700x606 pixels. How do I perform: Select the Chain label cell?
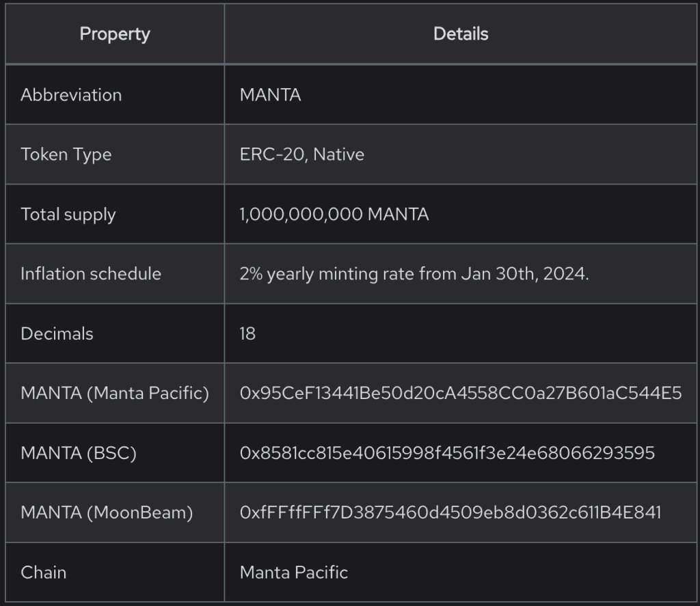click(x=44, y=572)
